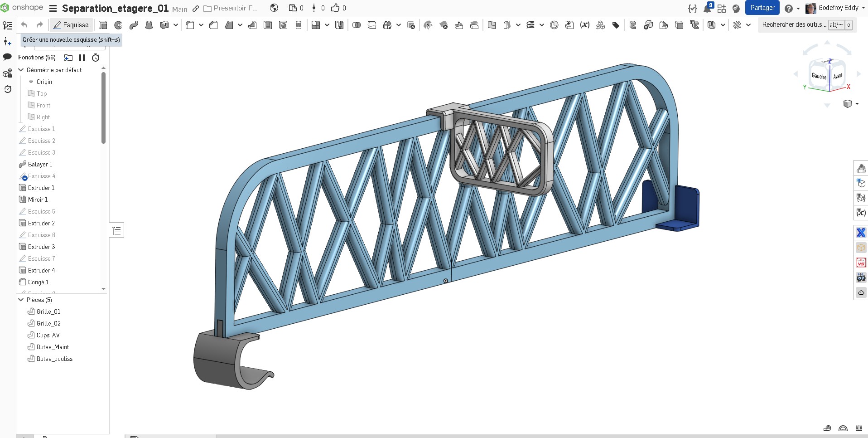Select the Fillet tool icon

[x=190, y=25]
